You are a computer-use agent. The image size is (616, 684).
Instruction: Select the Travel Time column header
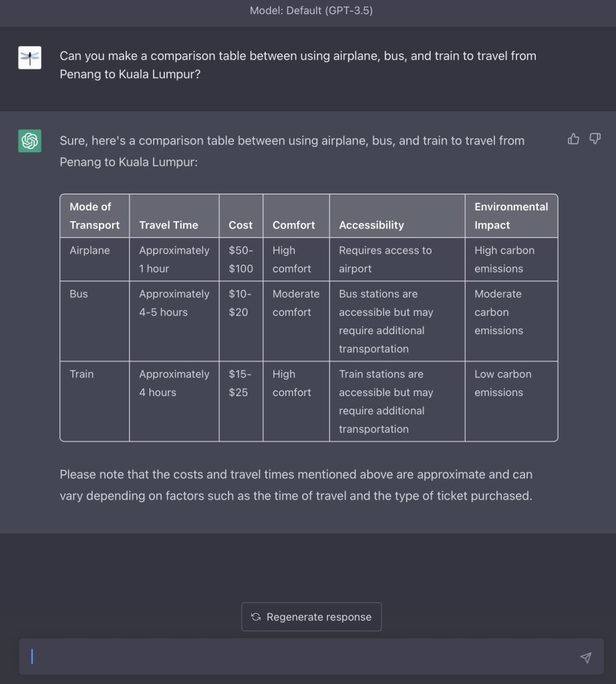pyautogui.click(x=174, y=216)
